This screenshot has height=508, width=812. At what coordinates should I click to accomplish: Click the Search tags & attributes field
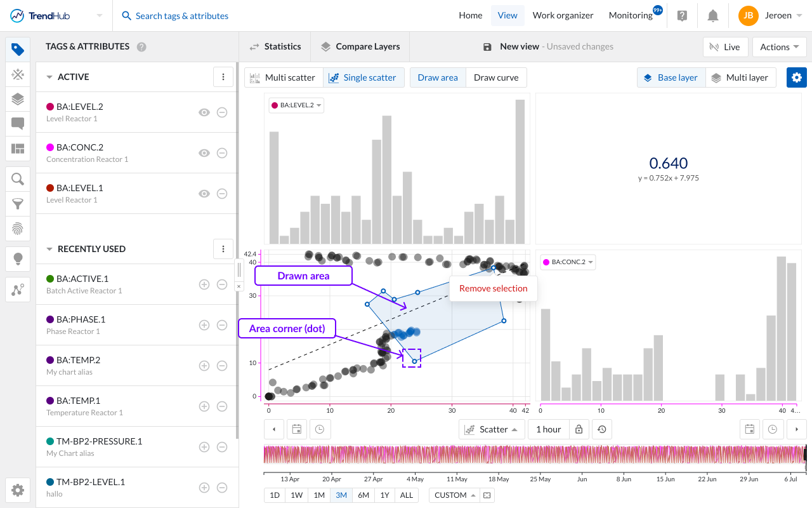[x=181, y=16]
